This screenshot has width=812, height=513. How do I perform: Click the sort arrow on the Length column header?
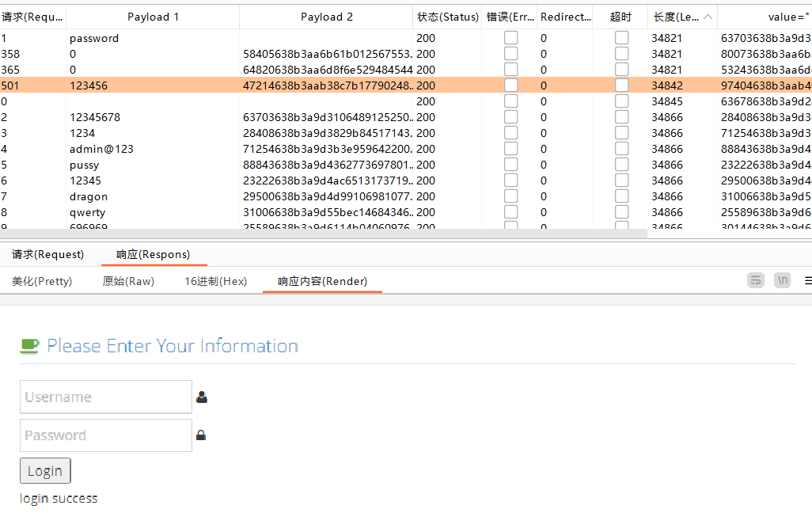708,17
